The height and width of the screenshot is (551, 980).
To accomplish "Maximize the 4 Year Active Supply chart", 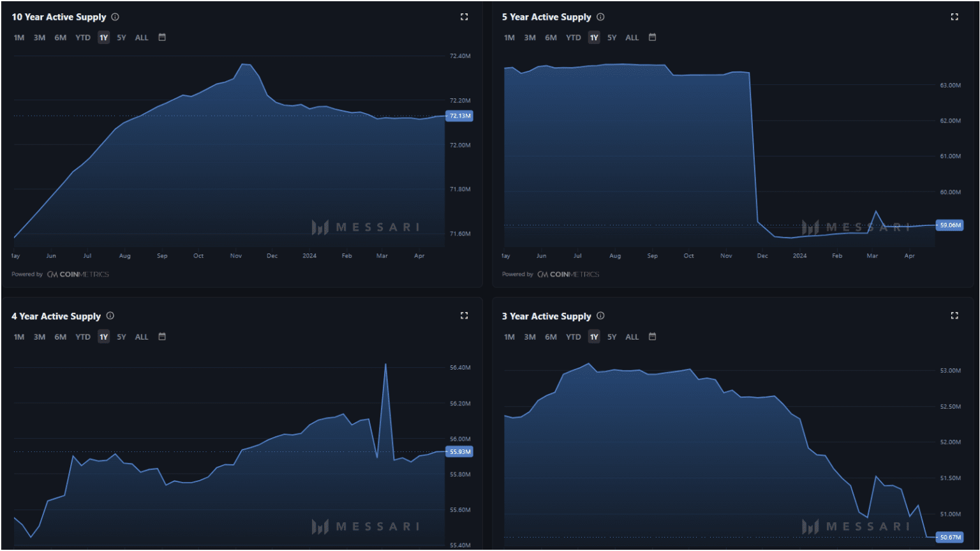I will (464, 316).
